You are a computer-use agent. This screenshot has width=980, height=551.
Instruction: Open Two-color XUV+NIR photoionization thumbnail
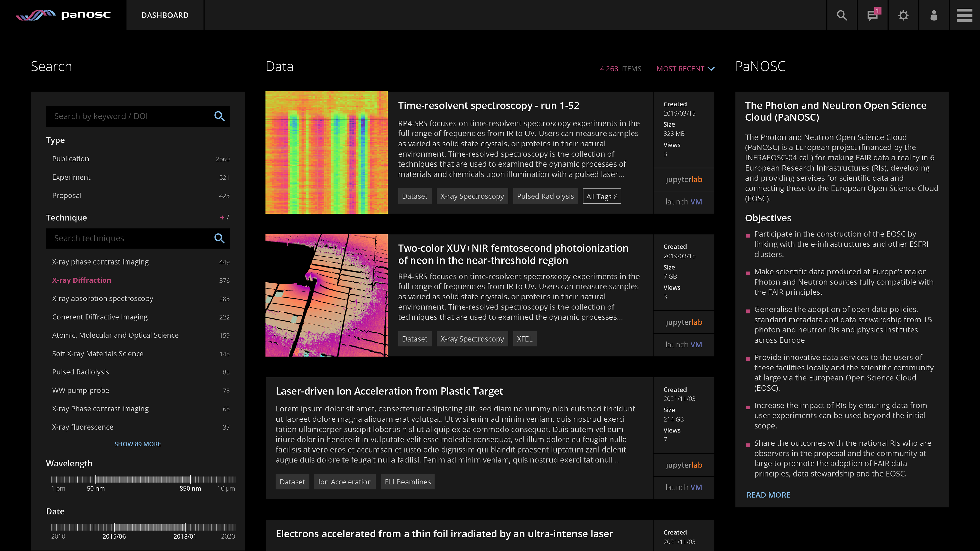pos(326,295)
